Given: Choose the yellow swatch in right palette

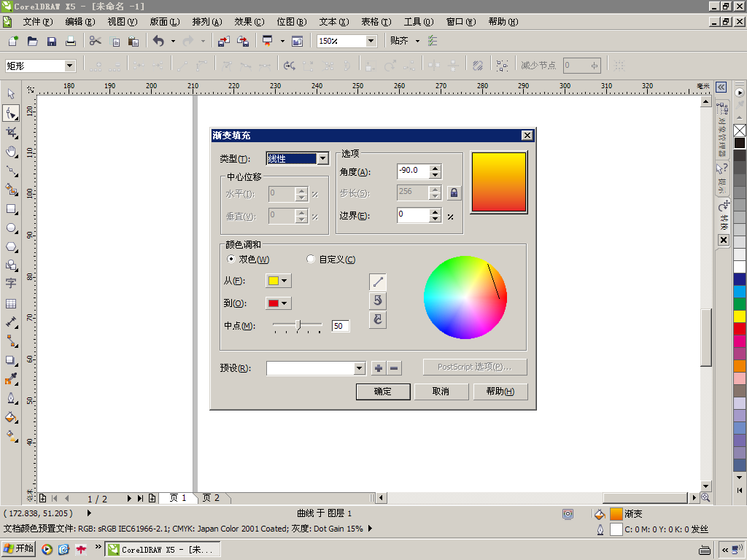Looking at the screenshot, I should [740, 316].
